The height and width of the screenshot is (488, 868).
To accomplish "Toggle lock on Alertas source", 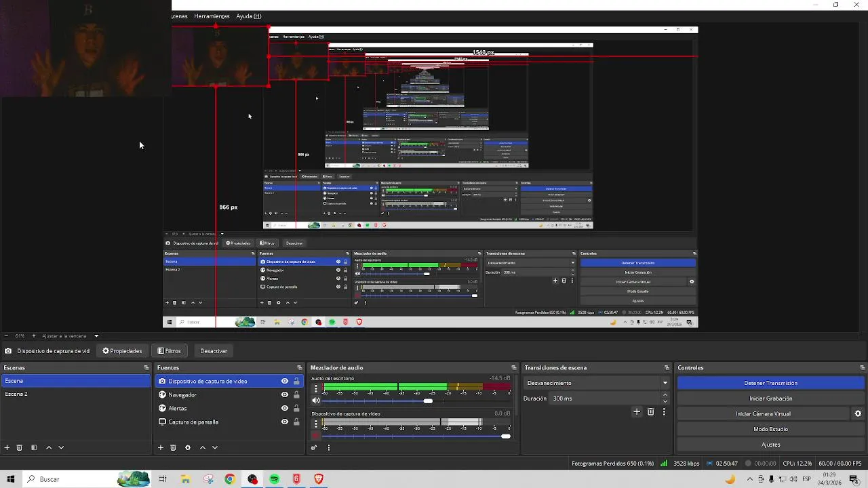I will coord(296,408).
